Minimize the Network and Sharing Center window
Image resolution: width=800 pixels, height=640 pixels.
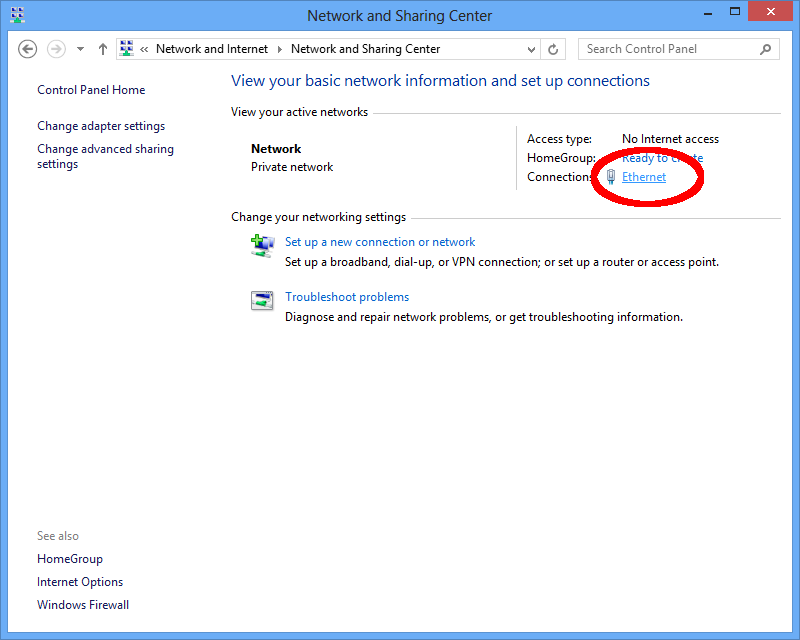tap(708, 13)
